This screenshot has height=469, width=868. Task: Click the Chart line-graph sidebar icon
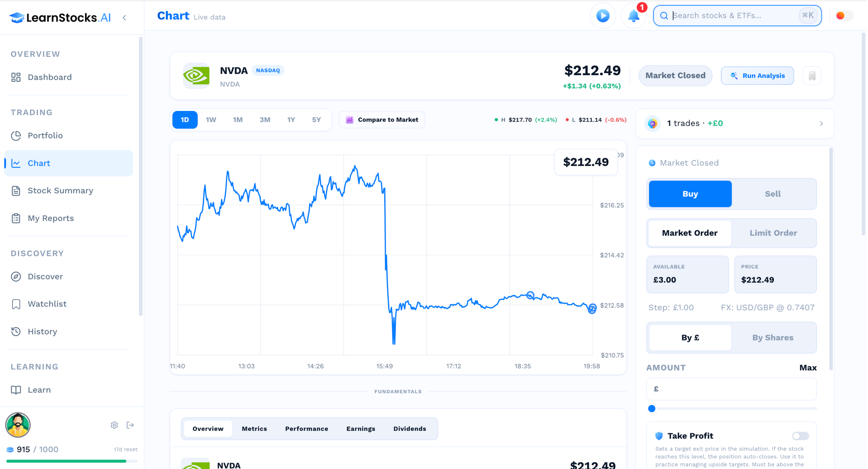pos(16,163)
